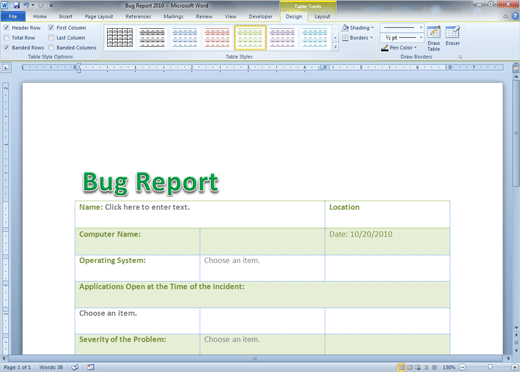Click the Help question mark icon
This screenshot has height=372, width=520.
tap(515, 16)
